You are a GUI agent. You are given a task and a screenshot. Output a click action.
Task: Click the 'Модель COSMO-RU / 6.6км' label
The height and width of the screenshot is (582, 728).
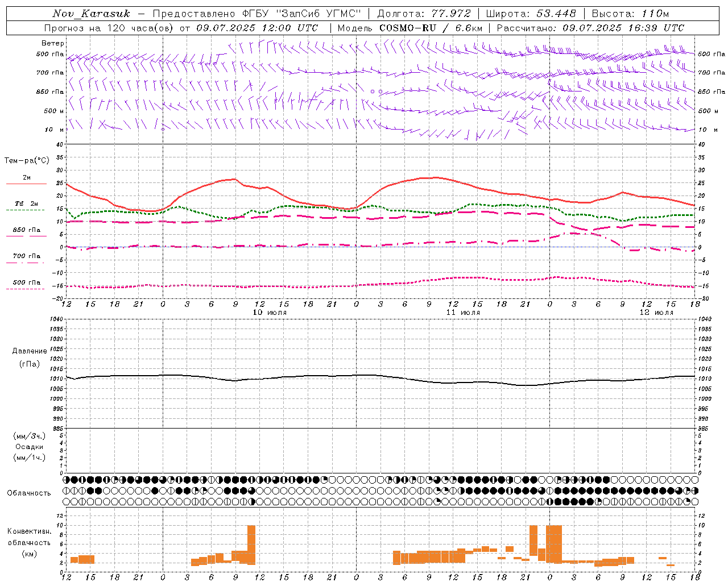tap(410, 28)
